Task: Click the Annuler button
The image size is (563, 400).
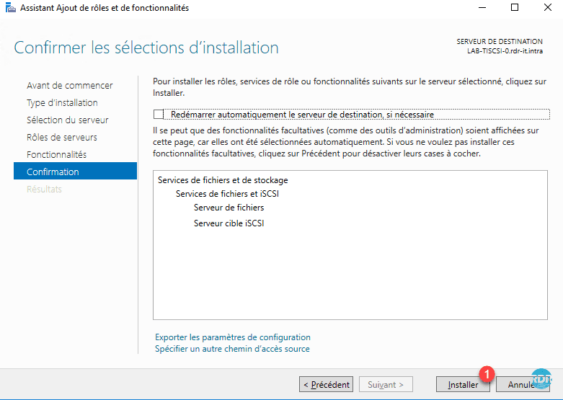Action: [x=522, y=385]
